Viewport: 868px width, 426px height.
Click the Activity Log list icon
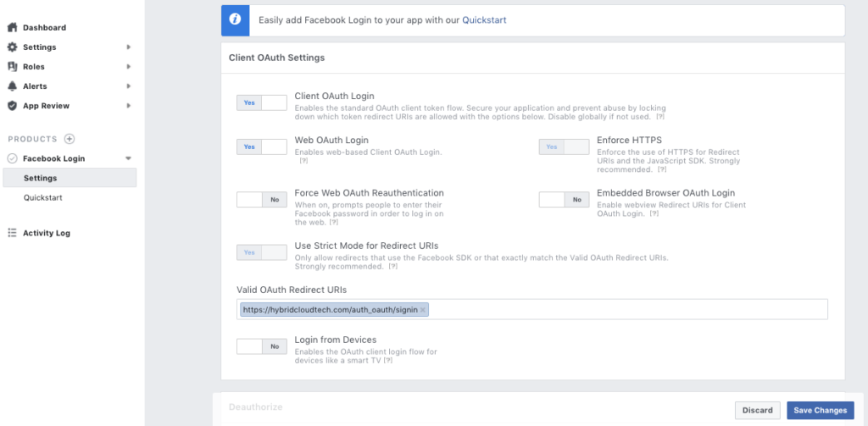pyautogui.click(x=12, y=233)
